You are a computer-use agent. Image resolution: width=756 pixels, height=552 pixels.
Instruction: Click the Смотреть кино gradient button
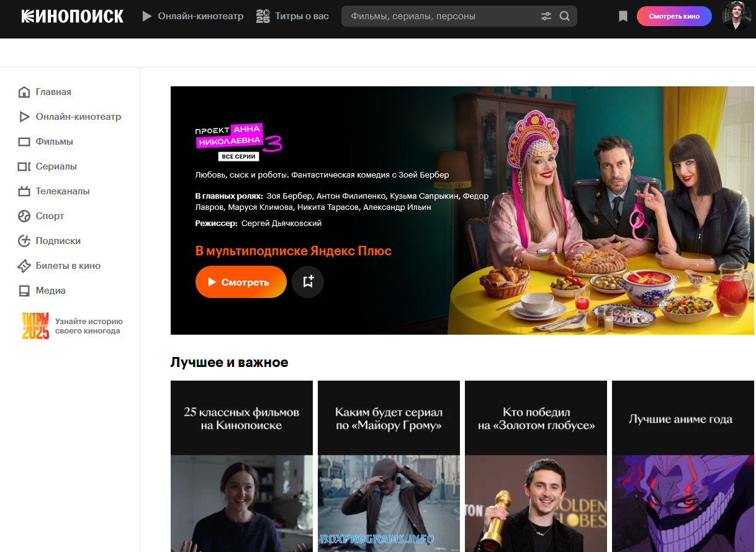673,16
